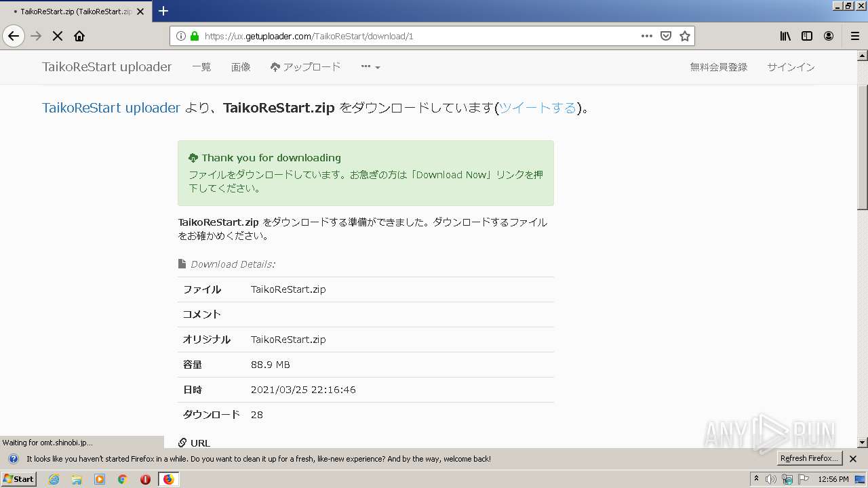This screenshot has width=868, height=488.
Task: Open the Windows Start menu
Action: tap(19, 479)
